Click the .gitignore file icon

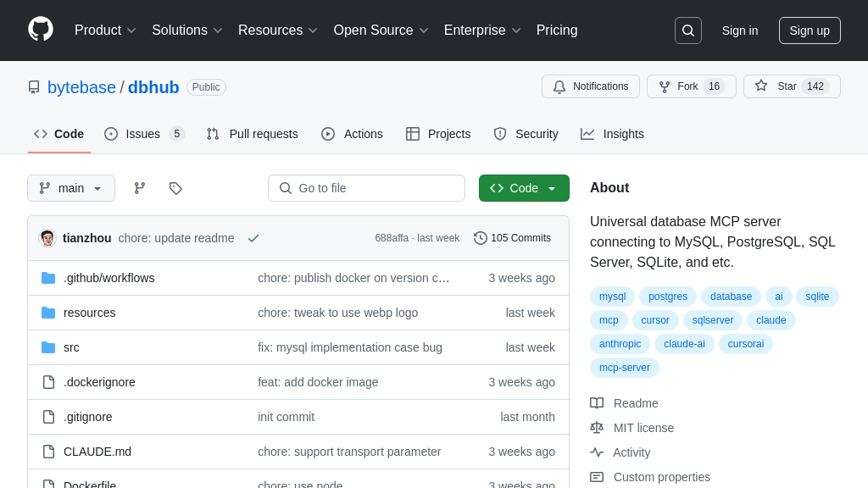pos(48,417)
